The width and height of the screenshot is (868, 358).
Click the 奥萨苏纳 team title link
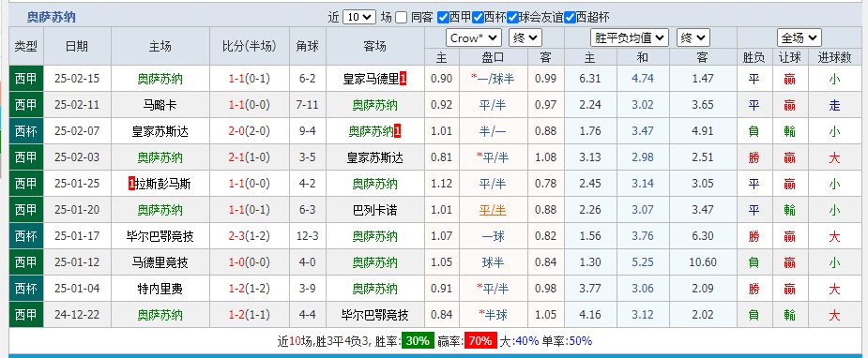(52, 17)
